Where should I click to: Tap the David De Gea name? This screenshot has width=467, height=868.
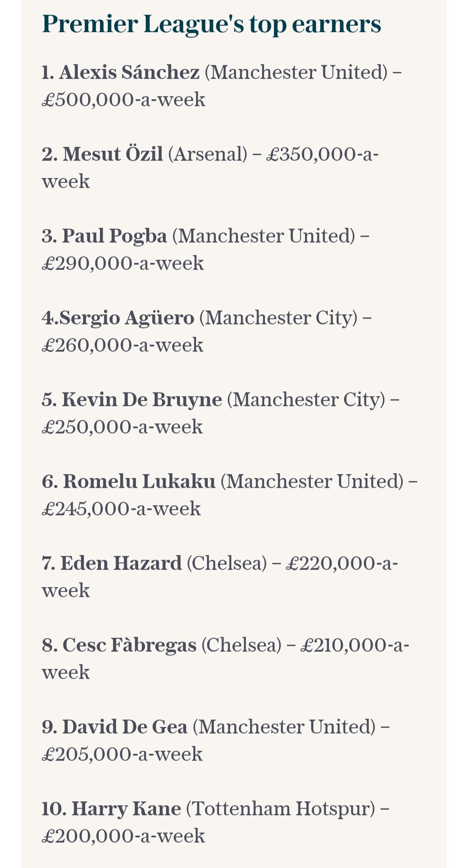[125, 727]
